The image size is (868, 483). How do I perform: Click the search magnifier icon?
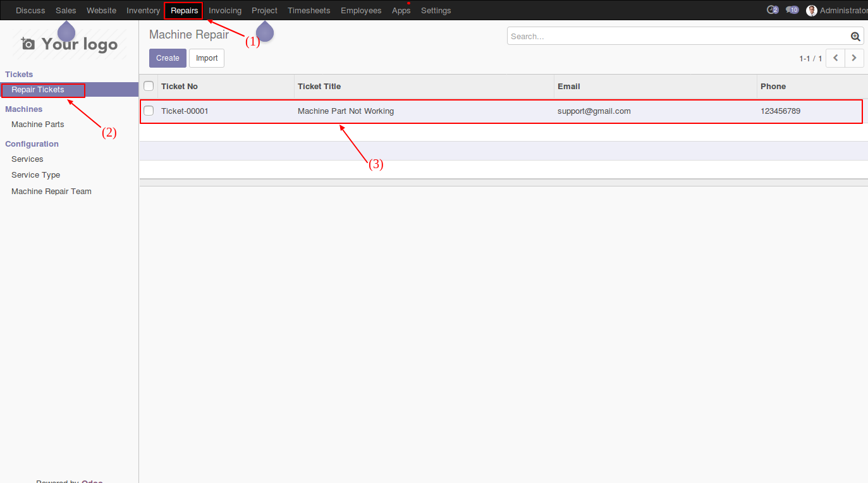click(x=855, y=37)
